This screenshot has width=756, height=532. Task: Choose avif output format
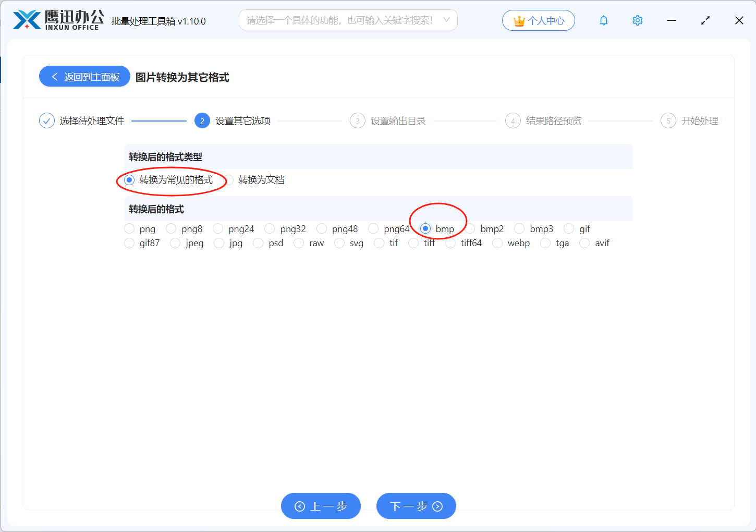tap(584, 243)
